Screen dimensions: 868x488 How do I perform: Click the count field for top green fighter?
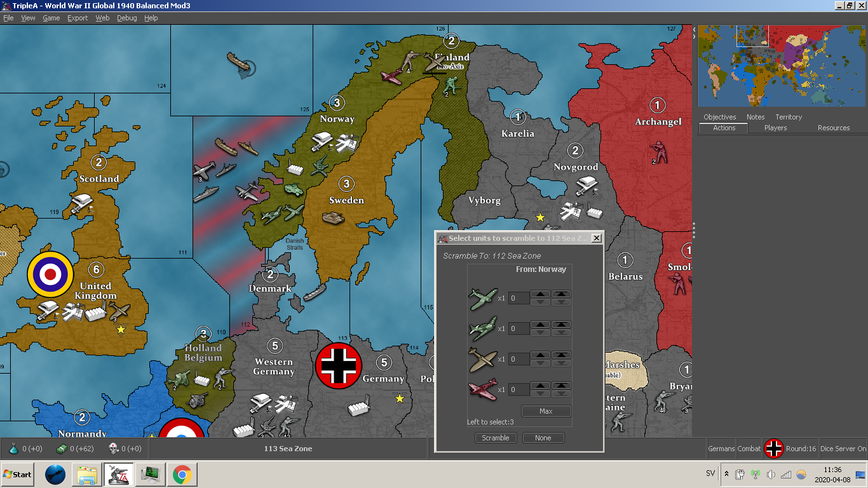[519, 298]
